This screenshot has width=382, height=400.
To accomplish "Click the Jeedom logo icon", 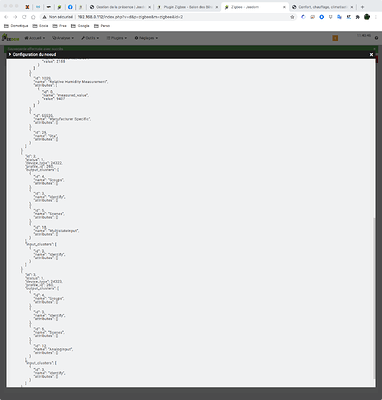I will pos(10,38).
